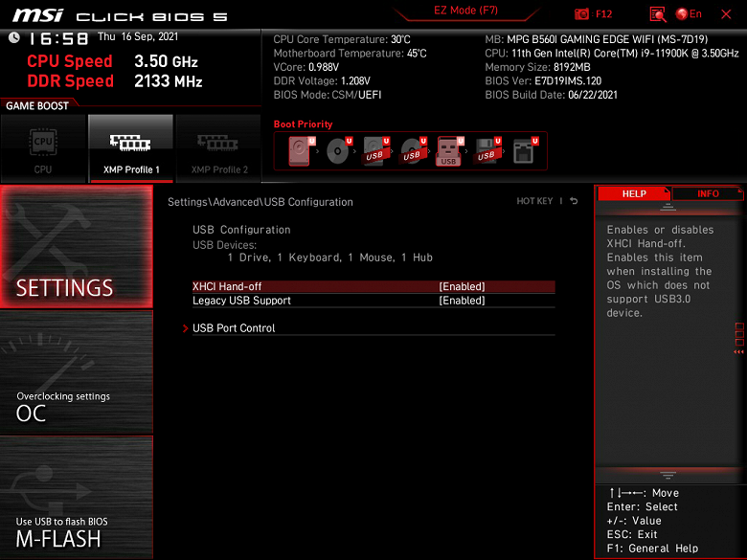Exit BIOS with the red X icon
The width and height of the screenshot is (747, 560).
pyautogui.click(x=726, y=14)
